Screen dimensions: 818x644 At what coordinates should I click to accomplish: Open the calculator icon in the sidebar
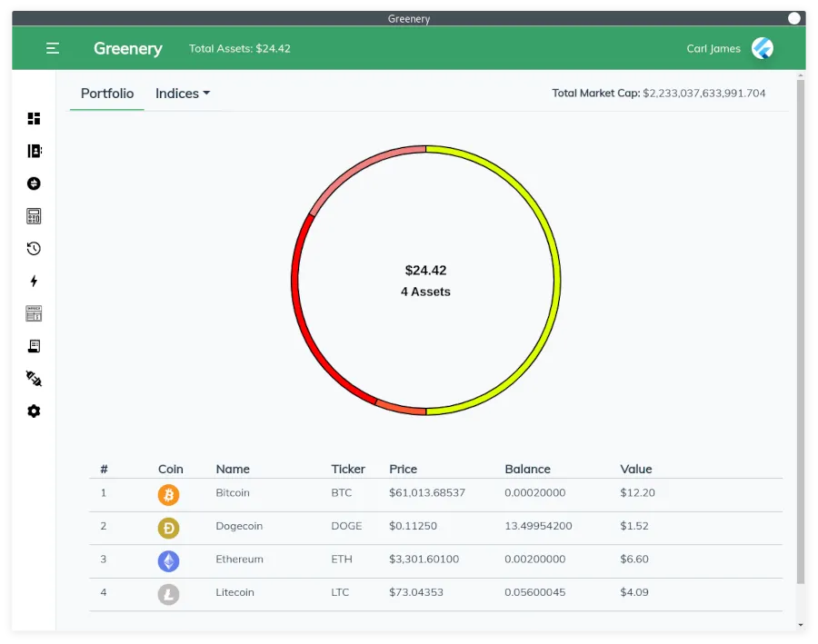pos(34,216)
